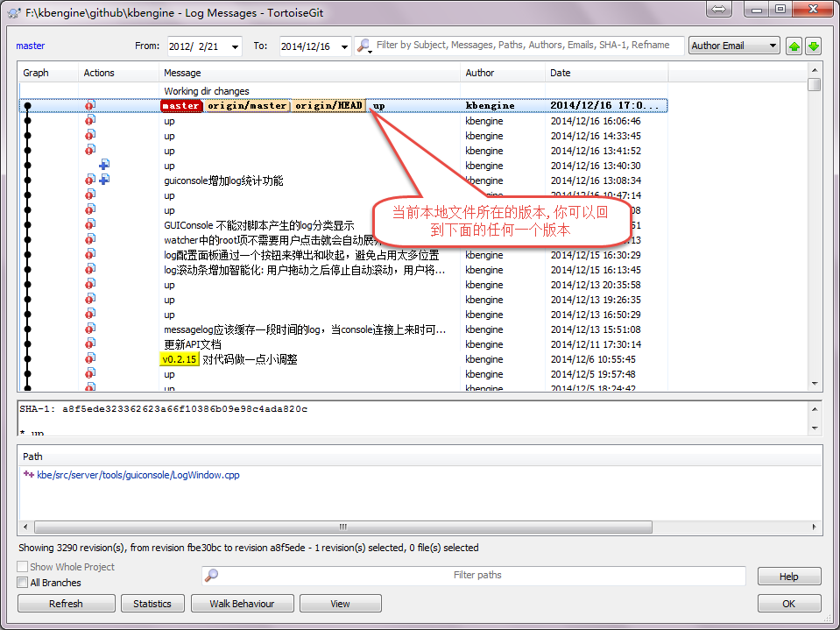Screen dimensions: 840x630
Task: Click the Actions column header
Action: [118, 73]
